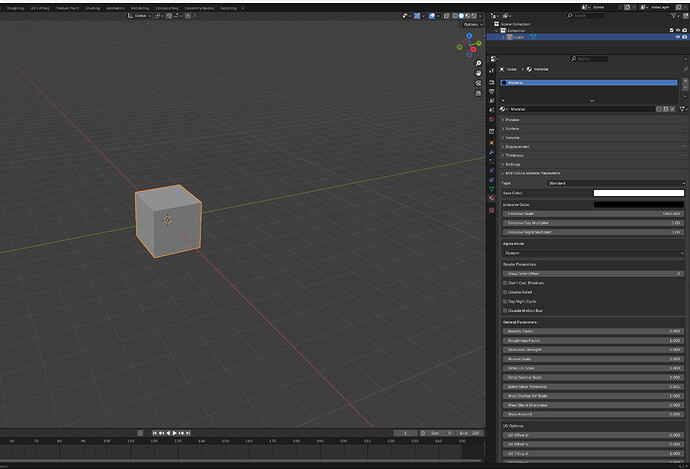Enable Don't Cast Shadows checkbox

[x=505, y=283]
